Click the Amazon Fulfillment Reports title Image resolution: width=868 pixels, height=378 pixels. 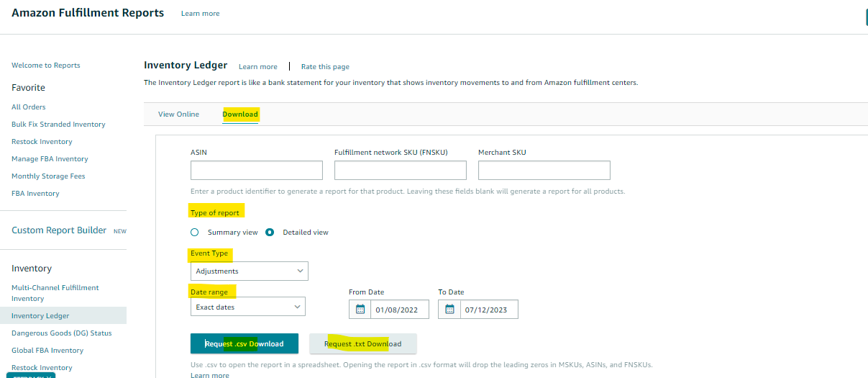click(88, 13)
